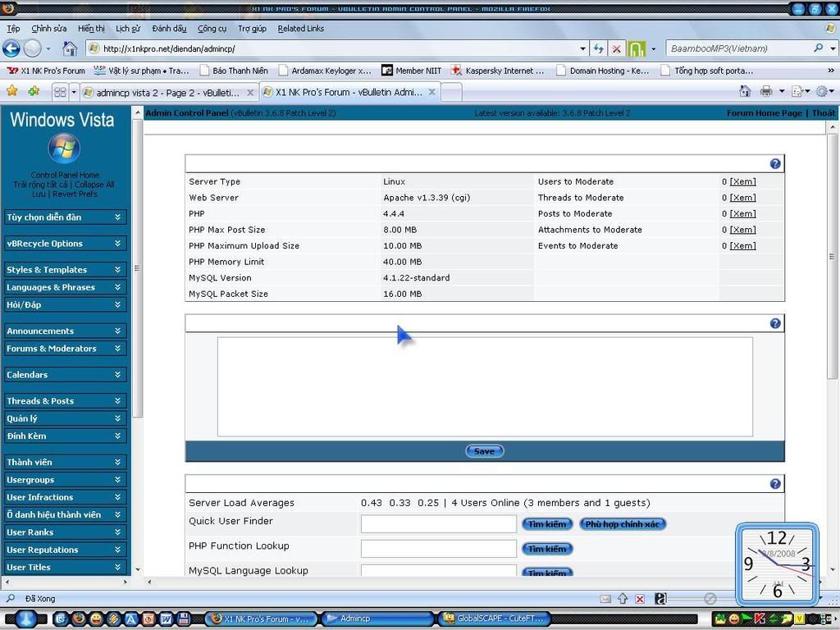Click the magnifier search icon in search box
The height and width of the screenshot is (630, 840).
[x=818, y=48]
